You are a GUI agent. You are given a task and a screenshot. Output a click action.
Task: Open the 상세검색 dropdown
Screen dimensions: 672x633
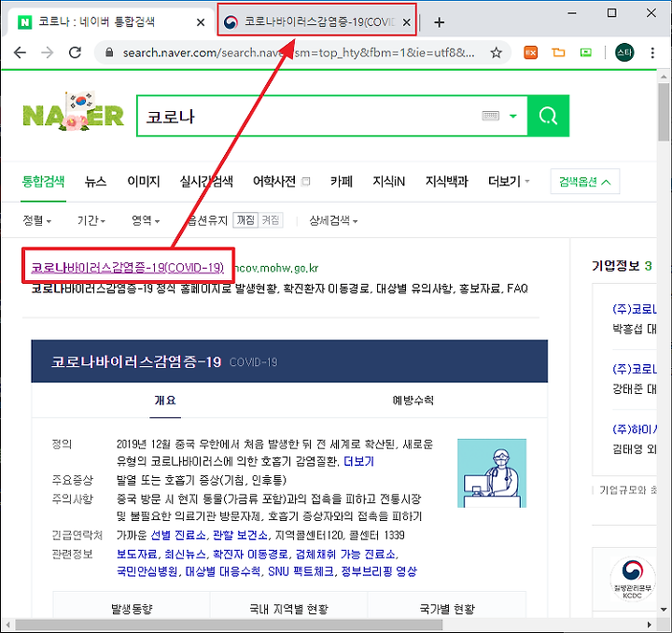pyautogui.click(x=333, y=220)
